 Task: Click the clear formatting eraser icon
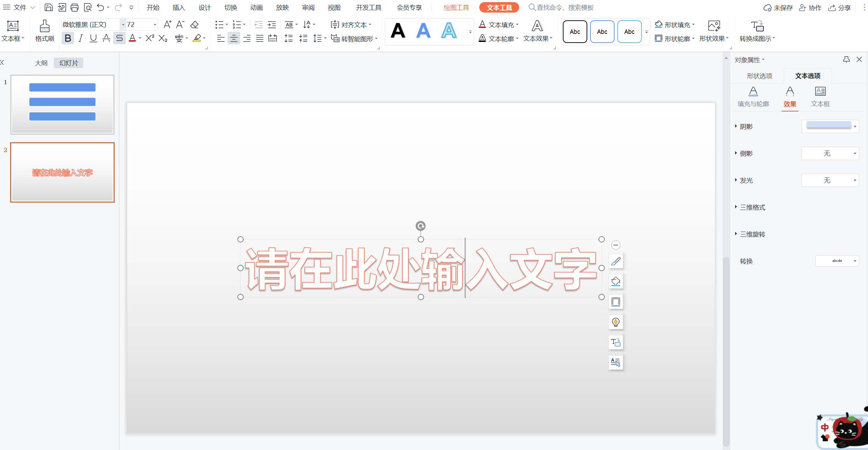click(x=194, y=24)
